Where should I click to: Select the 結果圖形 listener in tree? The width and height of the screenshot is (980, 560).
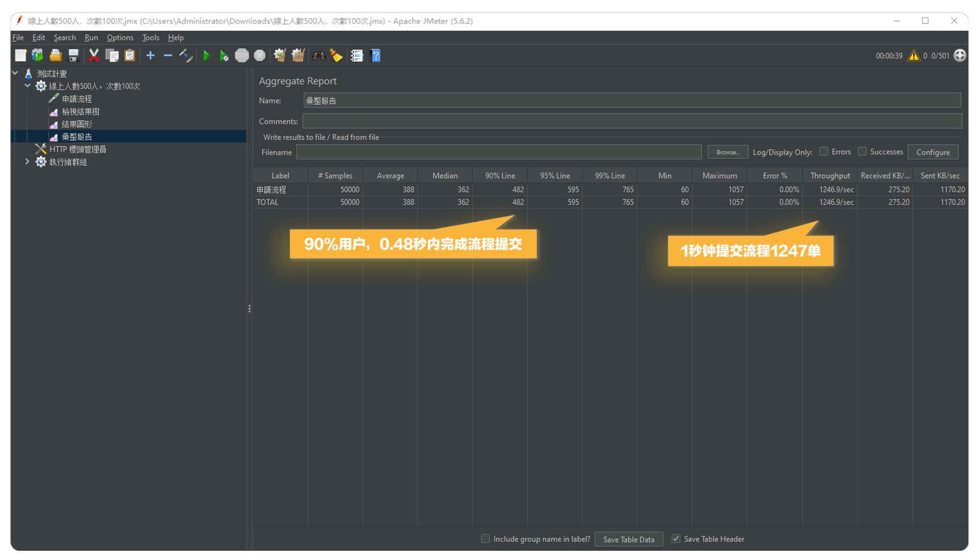coord(77,124)
